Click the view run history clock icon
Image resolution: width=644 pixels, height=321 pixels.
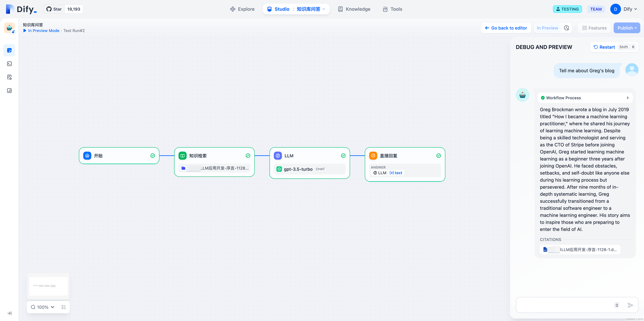point(567,28)
